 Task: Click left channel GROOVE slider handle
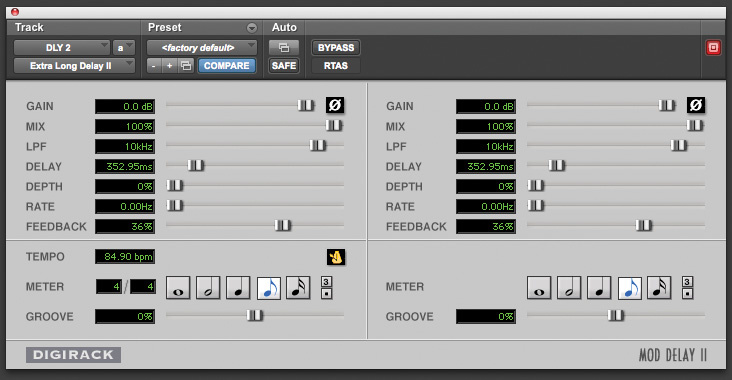pyautogui.click(x=254, y=316)
